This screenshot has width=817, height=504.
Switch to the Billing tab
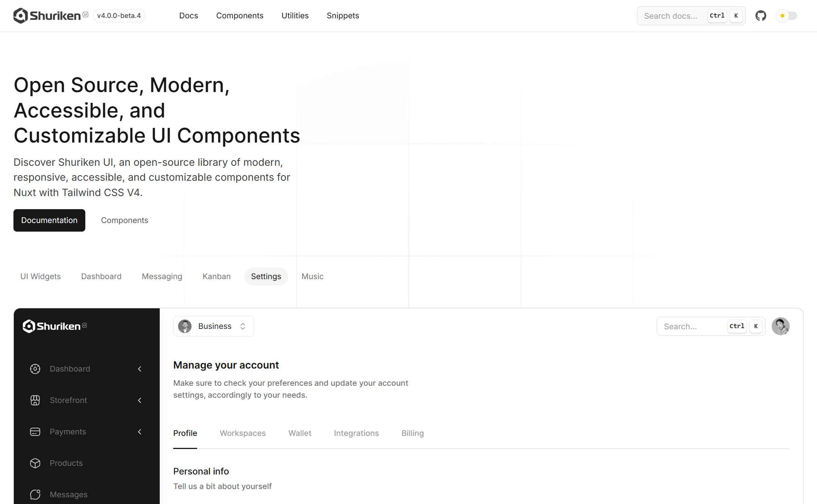click(x=413, y=433)
